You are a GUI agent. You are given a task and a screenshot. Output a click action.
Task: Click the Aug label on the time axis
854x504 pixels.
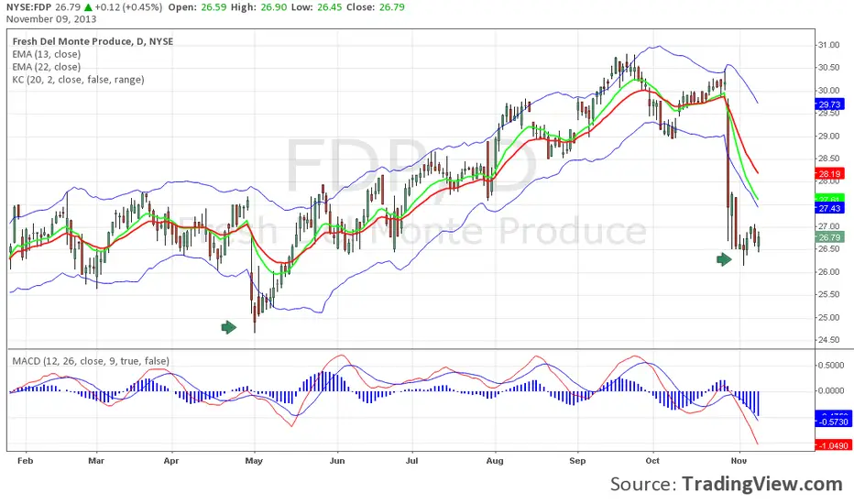pyautogui.click(x=495, y=461)
